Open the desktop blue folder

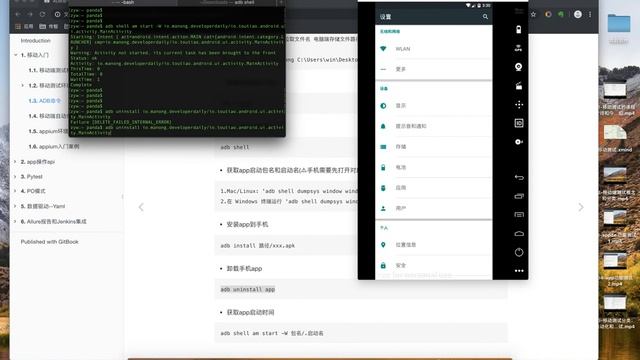(x=619, y=23)
